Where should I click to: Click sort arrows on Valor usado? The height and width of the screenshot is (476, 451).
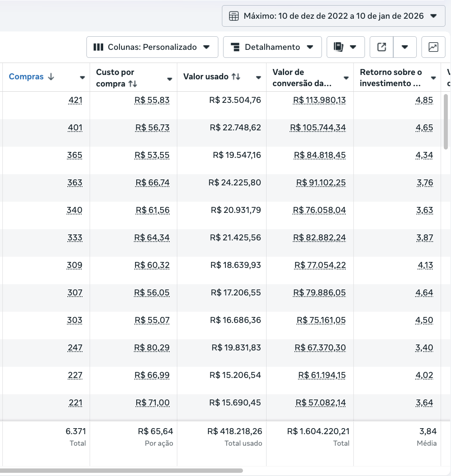pyautogui.click(x=236, y=77)
